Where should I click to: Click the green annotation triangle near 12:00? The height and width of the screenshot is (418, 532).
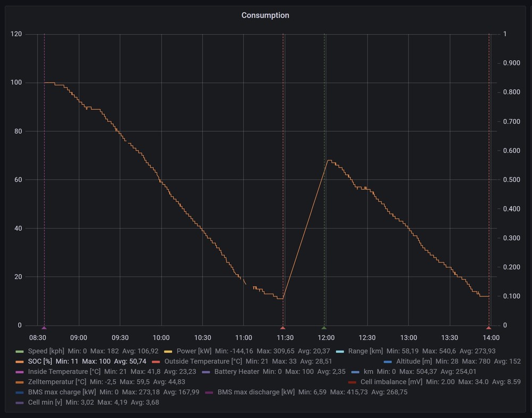coord(323,328)
